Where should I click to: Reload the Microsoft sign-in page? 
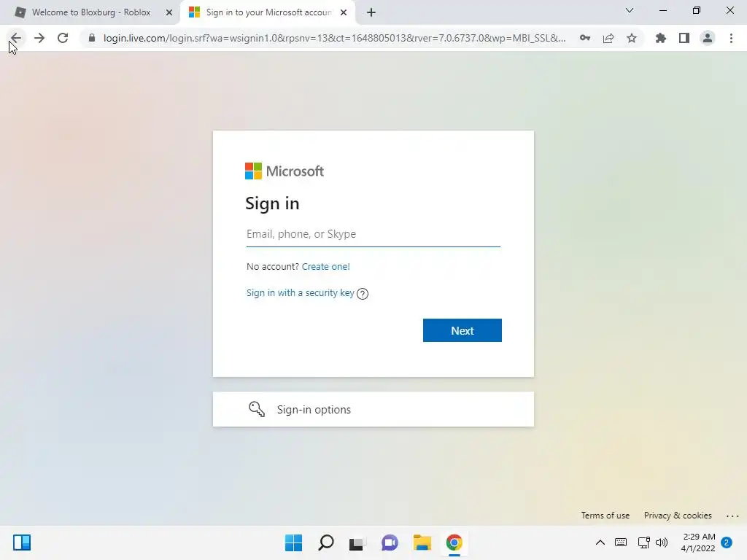(x=63, y=38)
